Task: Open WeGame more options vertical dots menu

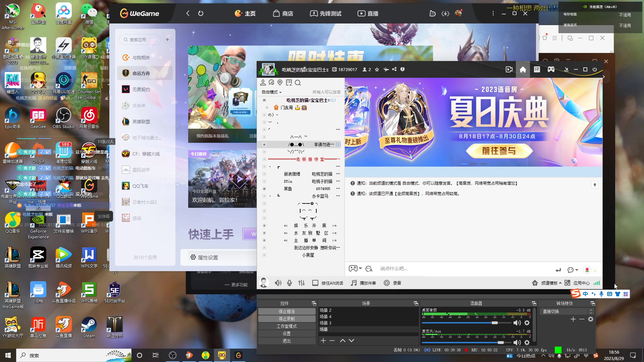Action: (493, 13)
